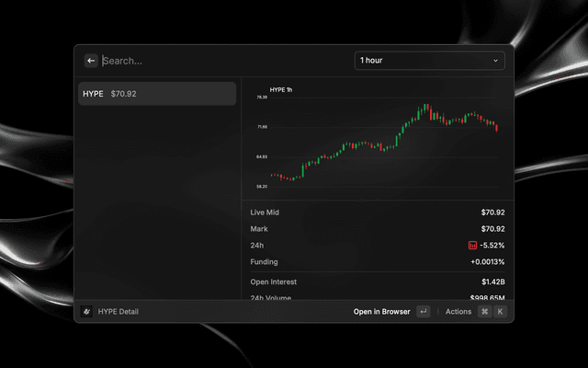
Task: Click the 71.66 axis label
Action: pyautogui.click(x=262, y=127)
